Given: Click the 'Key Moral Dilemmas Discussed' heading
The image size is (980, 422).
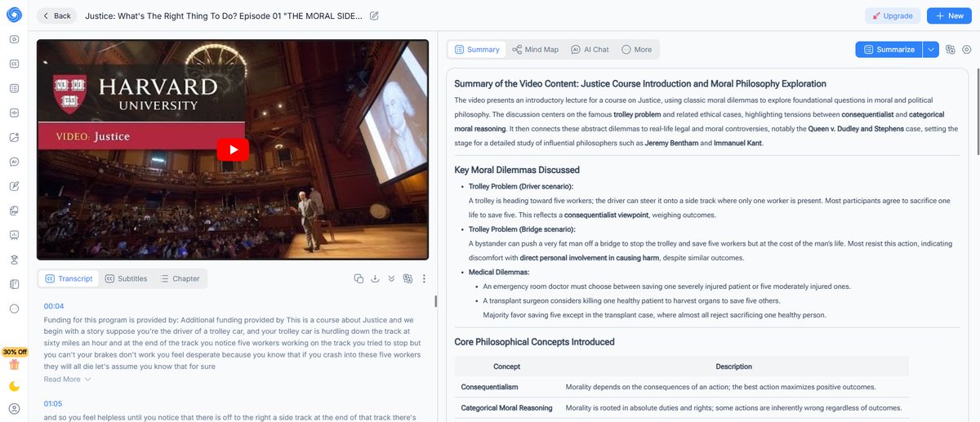Looking at the screenshot, I should click(x=517, y=170).
